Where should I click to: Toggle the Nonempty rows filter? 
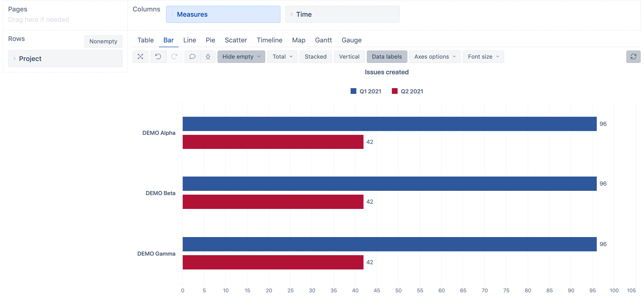[103, 41]
